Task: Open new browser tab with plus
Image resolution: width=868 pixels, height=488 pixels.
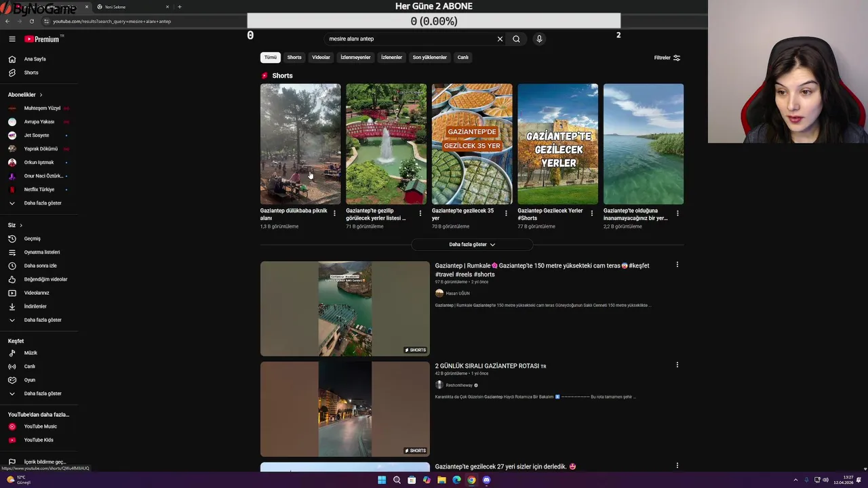Action: (x=179, y=7)
